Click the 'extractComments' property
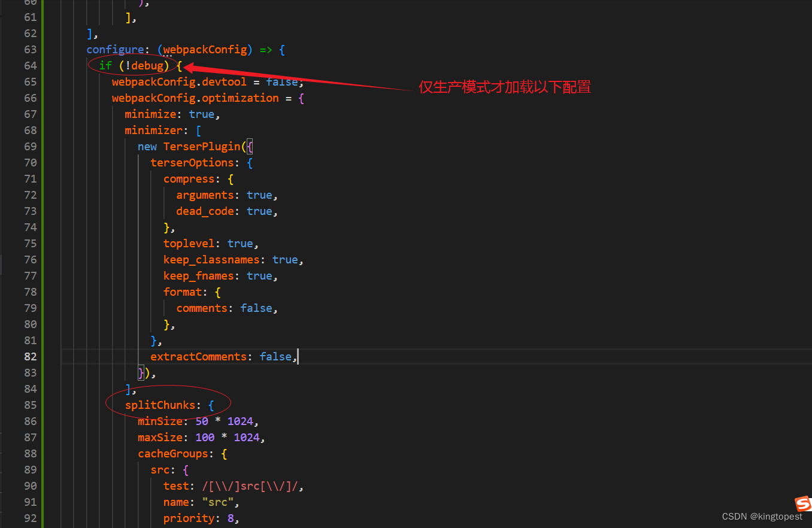Viewport: 812px width, 528px height. click(x=199, y=356)
